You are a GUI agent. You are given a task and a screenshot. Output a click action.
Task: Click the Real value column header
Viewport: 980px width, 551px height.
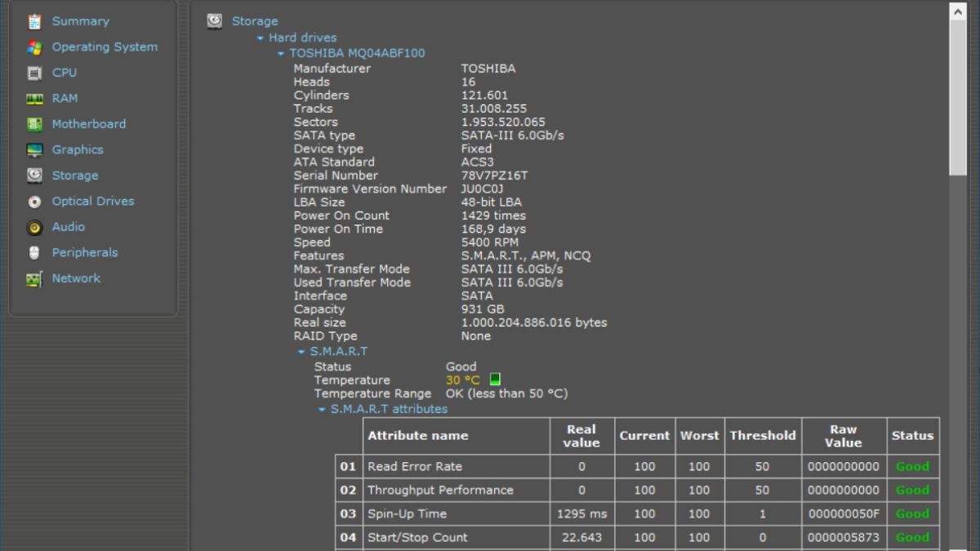point(581,436)
